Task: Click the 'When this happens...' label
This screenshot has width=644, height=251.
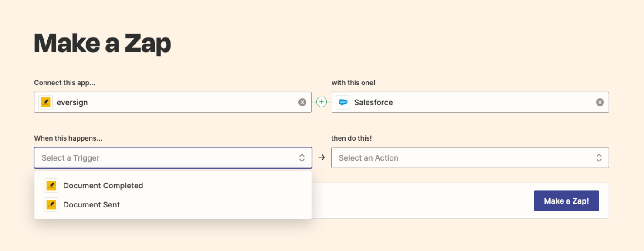Action: coord(68,138)
